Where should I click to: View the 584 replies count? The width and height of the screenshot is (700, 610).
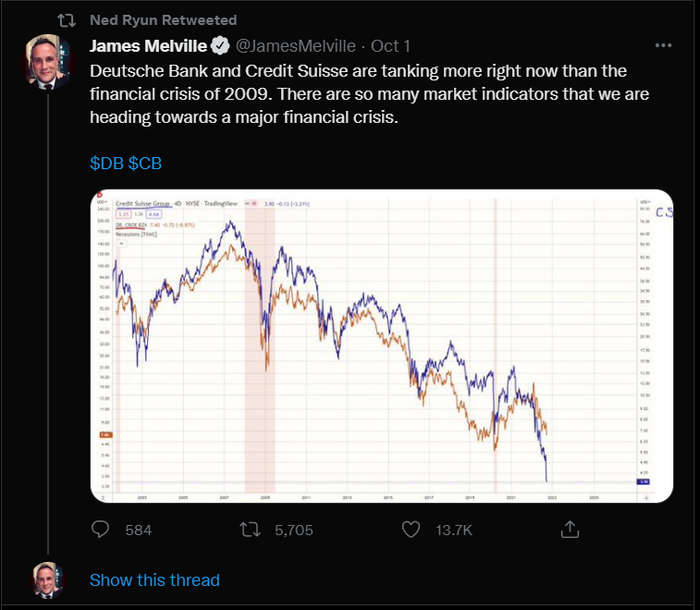(x=139, y=531)
